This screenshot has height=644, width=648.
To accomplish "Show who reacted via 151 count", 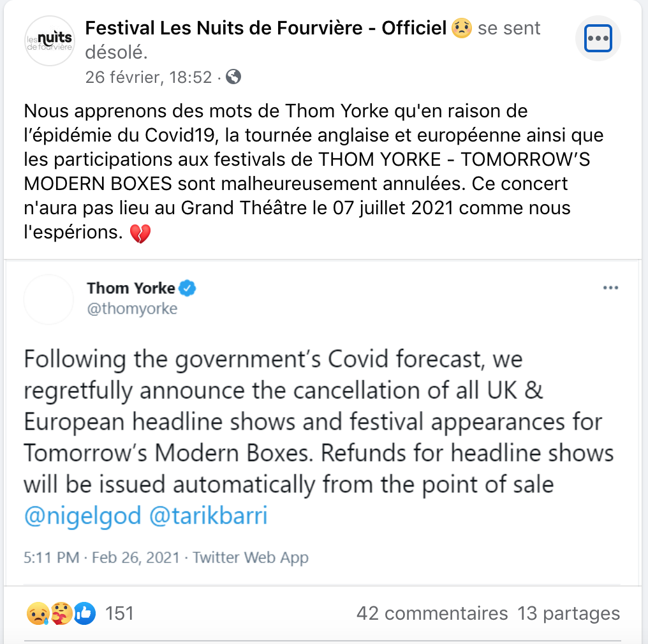I will pyautogui.click(x=119, y=613).
